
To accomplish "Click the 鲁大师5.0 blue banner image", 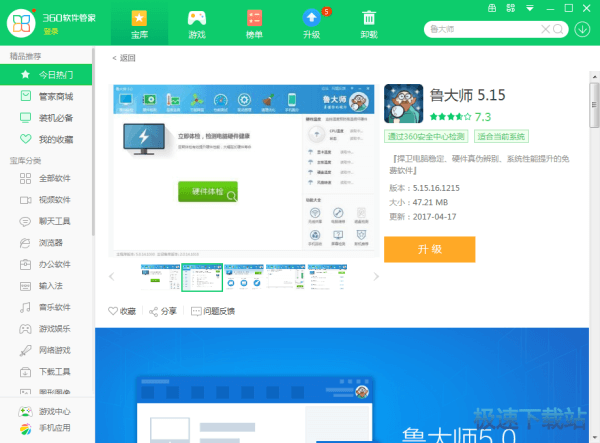I will tap(342, 385).
